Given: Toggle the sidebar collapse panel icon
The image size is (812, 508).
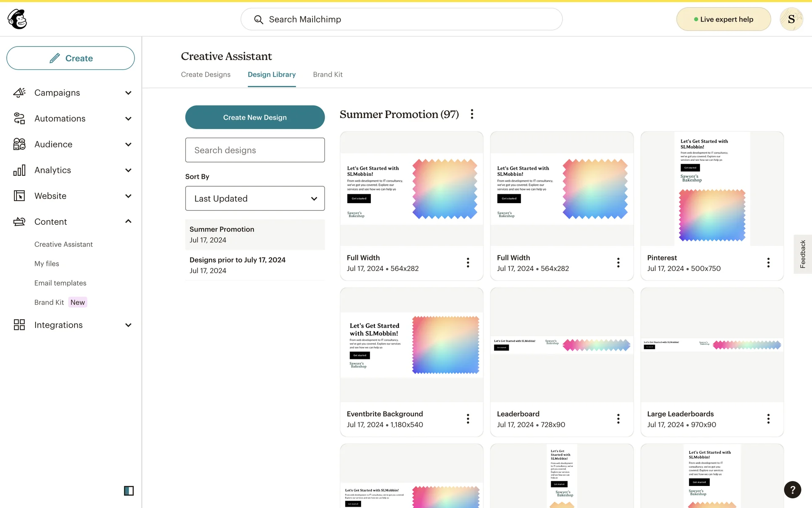Looking at the screenshot, I should 129,491.
